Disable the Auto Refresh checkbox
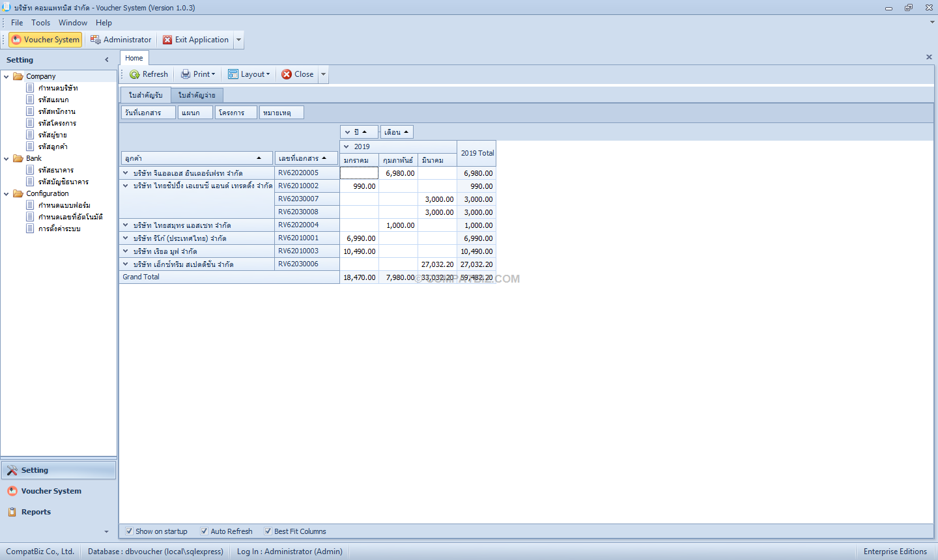 pyautogui.click(x=205, y=531)
